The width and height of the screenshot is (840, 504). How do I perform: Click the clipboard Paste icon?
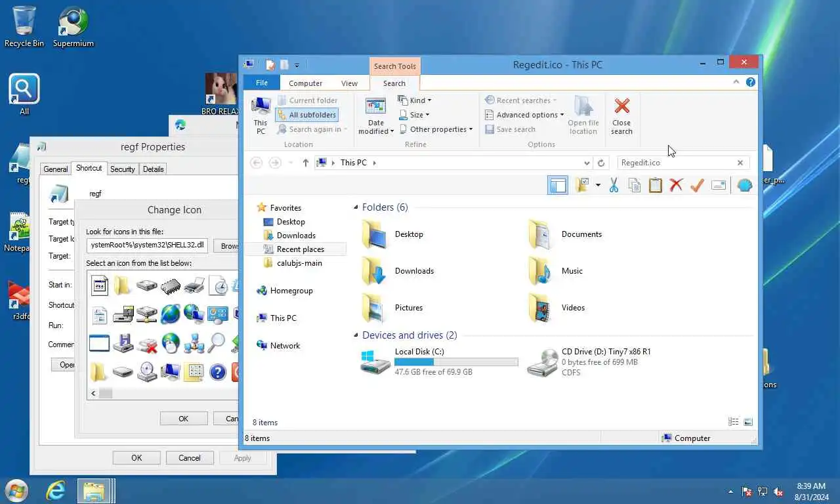coord(655,186)
